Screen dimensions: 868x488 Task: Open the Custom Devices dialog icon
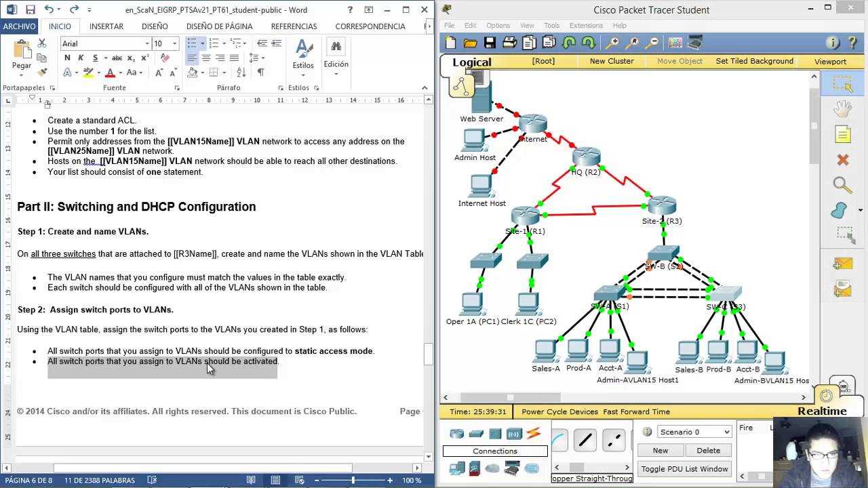(695, 43)
